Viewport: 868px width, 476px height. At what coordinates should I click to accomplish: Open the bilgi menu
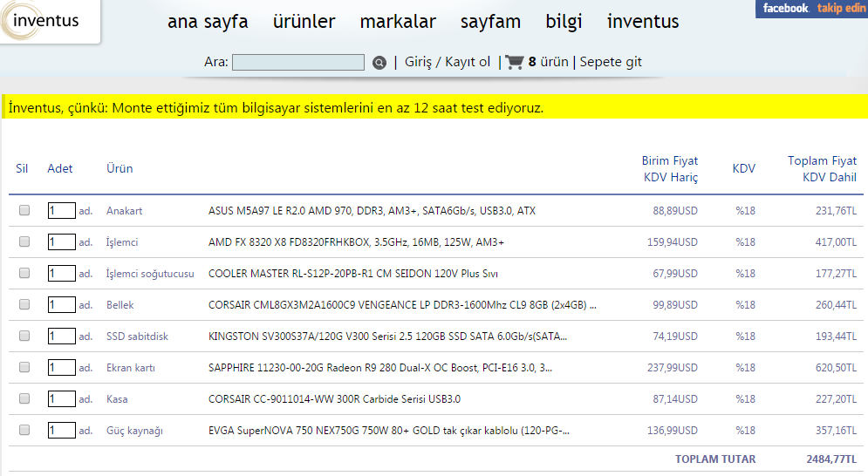click(564, 22)
